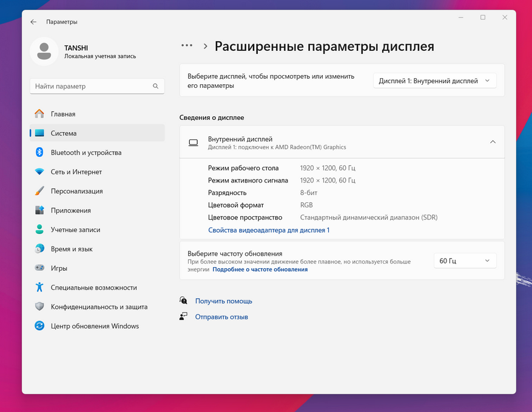Click the Найти параметр search field
The width and height of the screenshot is (532, 412).
(97, 86)
